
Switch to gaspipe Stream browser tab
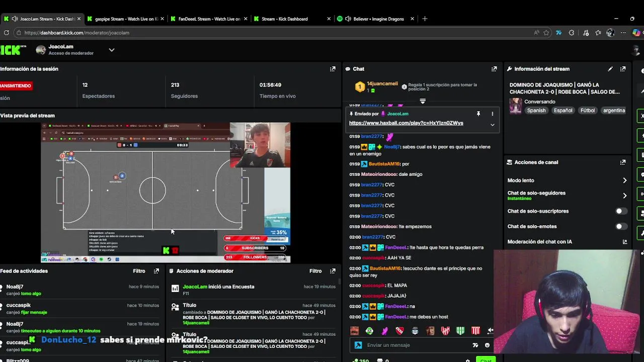click(126, 19)
